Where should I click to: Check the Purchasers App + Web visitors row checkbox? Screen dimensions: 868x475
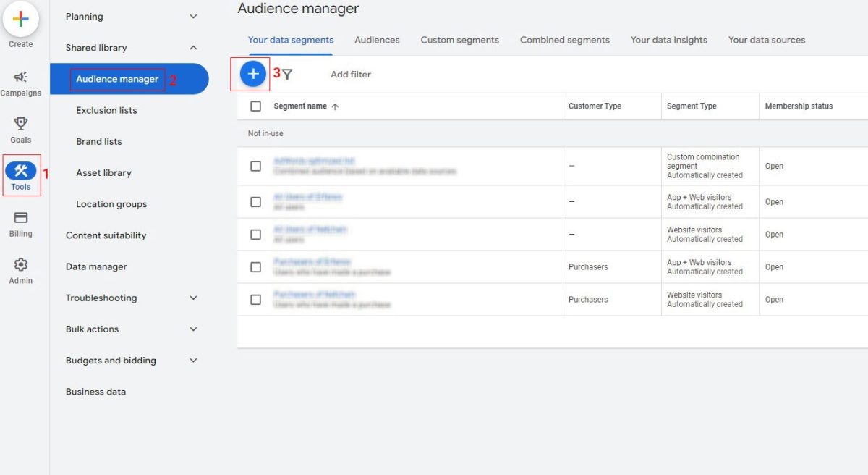coord(255,267)
